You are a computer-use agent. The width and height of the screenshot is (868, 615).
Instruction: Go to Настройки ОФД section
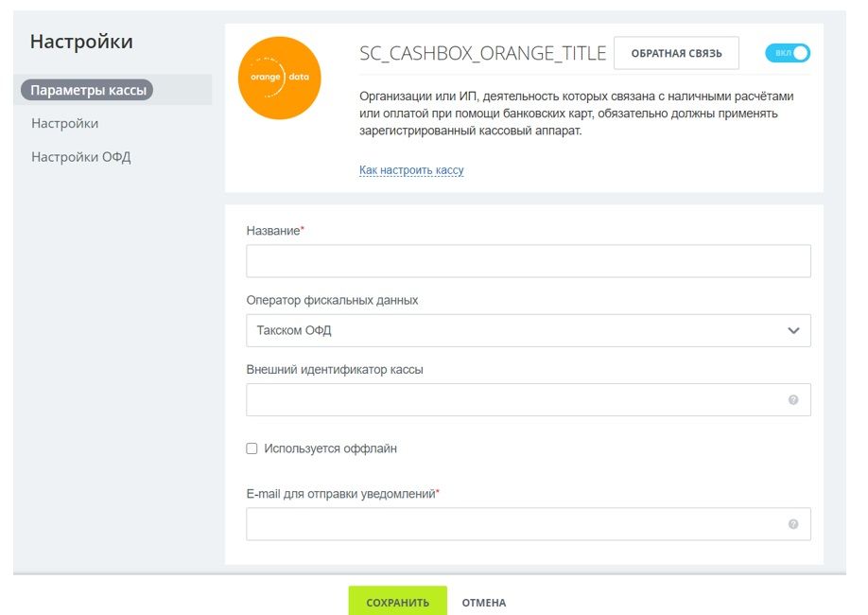(x=80, y=157)
